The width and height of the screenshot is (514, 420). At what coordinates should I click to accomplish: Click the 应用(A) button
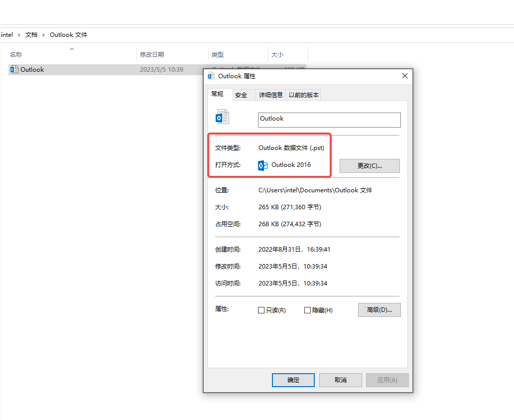(387, 380)
